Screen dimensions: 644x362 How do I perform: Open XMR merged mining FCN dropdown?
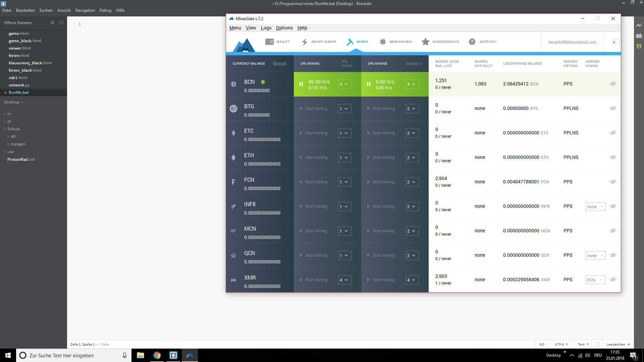pyautogui.click(x=595, y=280)
